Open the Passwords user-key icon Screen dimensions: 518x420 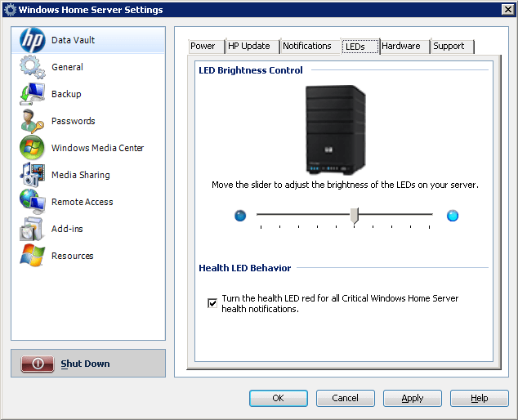[x=33, y=121]
